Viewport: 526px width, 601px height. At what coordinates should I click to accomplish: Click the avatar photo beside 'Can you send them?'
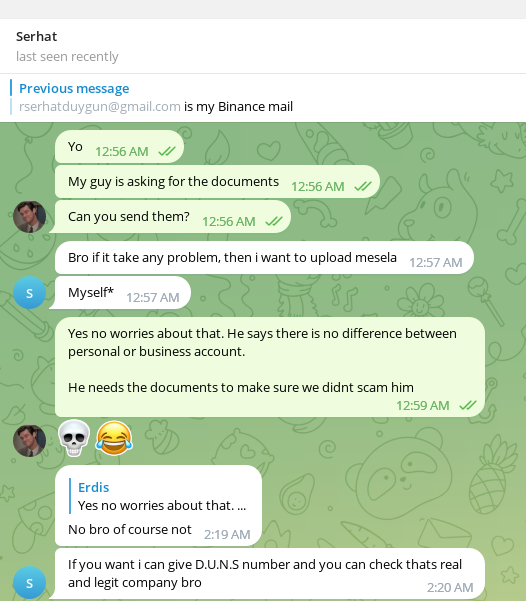[x=30, y=217]
